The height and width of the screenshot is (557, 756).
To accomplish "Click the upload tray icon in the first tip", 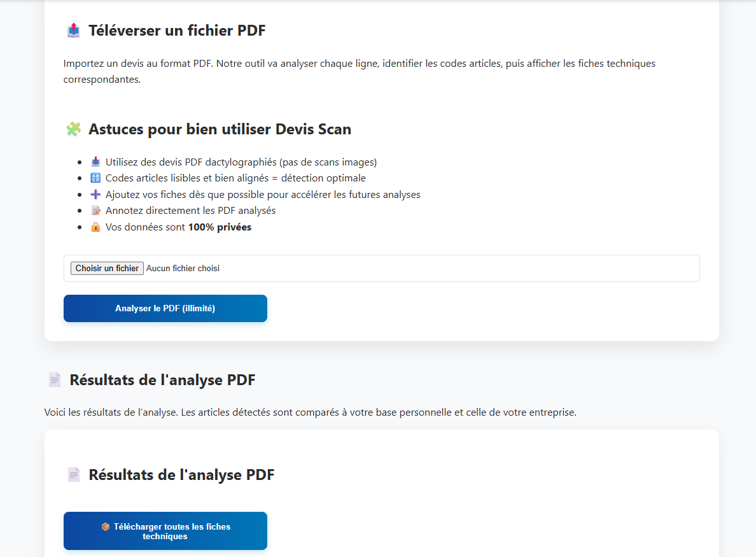I will (x=95, y=162).
